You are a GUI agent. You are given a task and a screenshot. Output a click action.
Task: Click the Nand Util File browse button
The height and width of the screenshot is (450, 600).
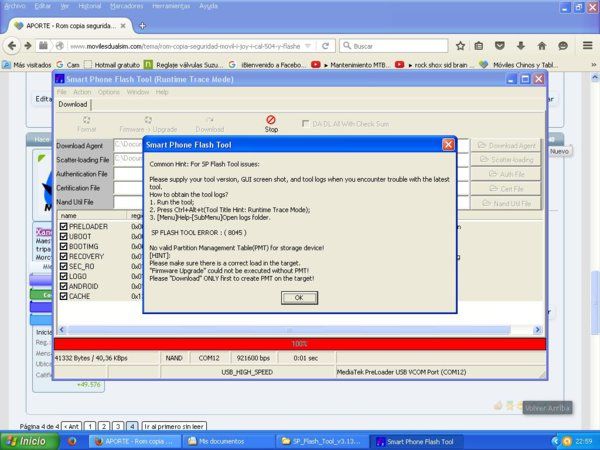click(x=506, y=203)
